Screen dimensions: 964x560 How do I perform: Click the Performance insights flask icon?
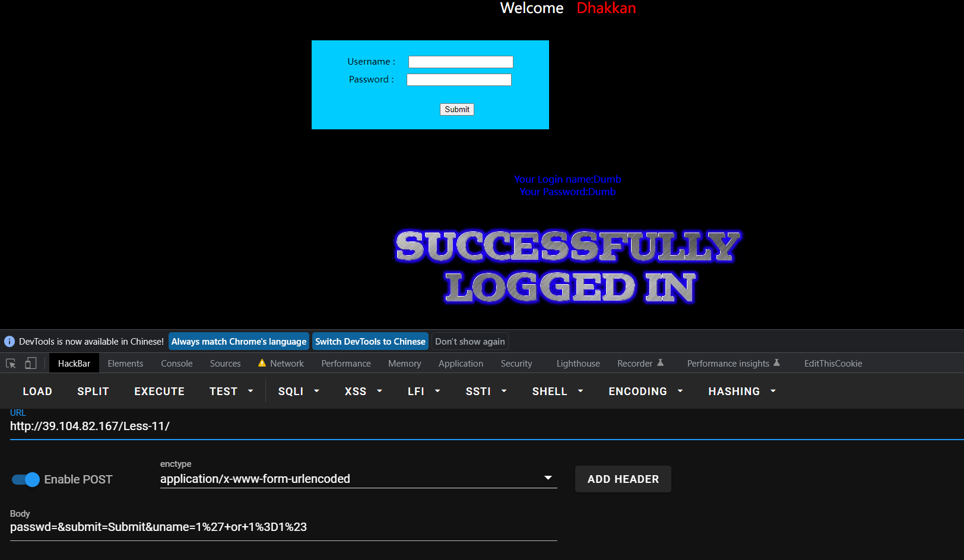tap(776, 363)
